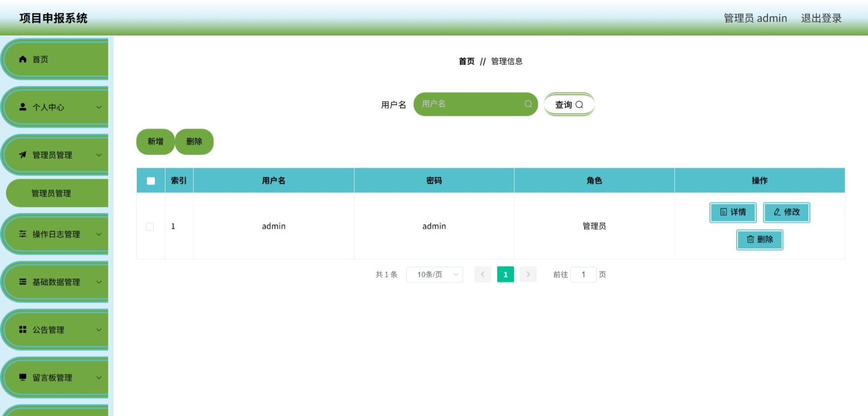Select the 管理员管理 submenu item
Screen dimensions: 868x416
57,193
